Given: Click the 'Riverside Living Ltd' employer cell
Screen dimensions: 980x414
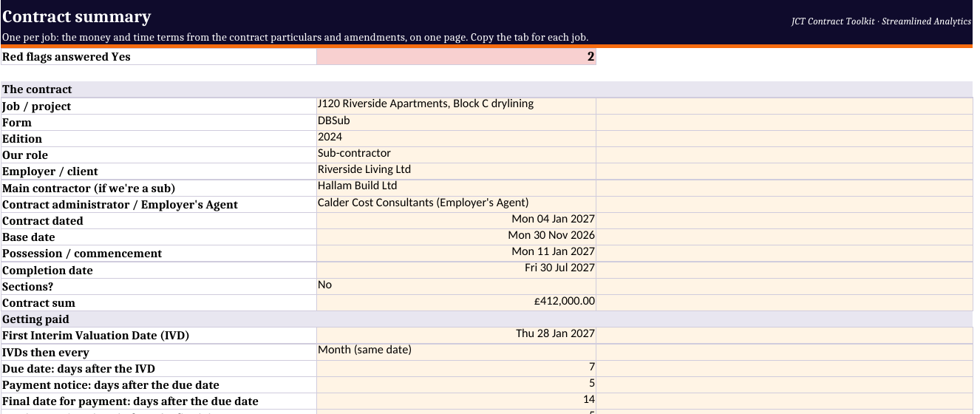Looking at the screenshot, I should coord(456,171).
